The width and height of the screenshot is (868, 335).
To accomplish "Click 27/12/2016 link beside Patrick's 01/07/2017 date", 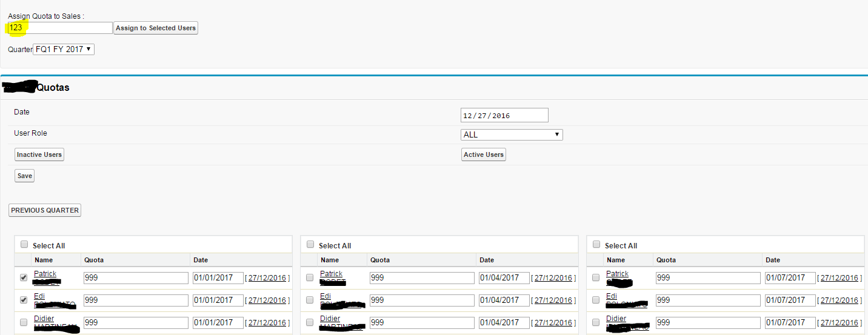I will click(x=840, y=278).
